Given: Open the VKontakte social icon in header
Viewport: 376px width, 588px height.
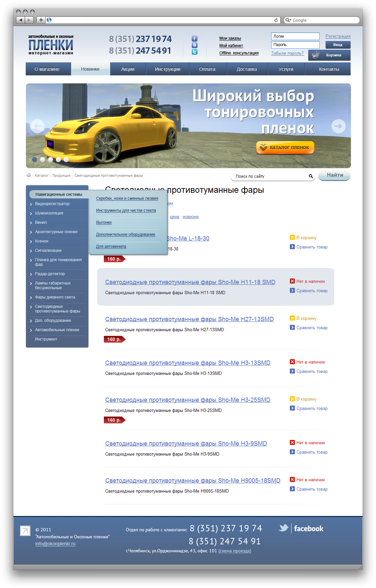Looking at the screenshot, I should [x=195, y=45].
